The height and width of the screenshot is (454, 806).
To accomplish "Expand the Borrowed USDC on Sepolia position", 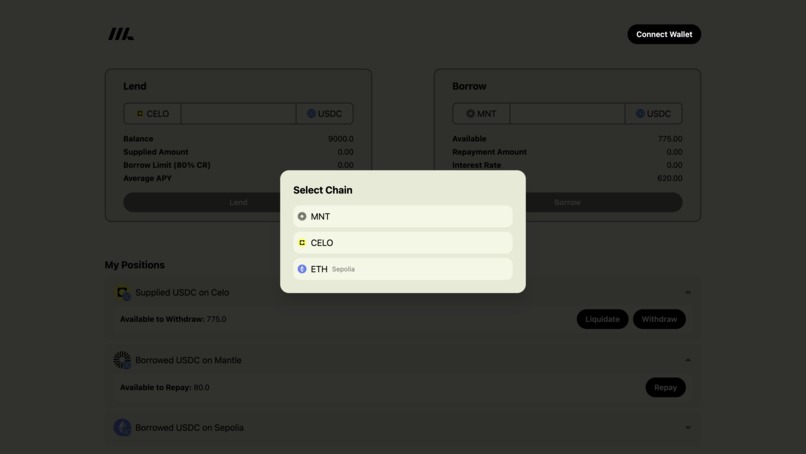I will [688, 427].
